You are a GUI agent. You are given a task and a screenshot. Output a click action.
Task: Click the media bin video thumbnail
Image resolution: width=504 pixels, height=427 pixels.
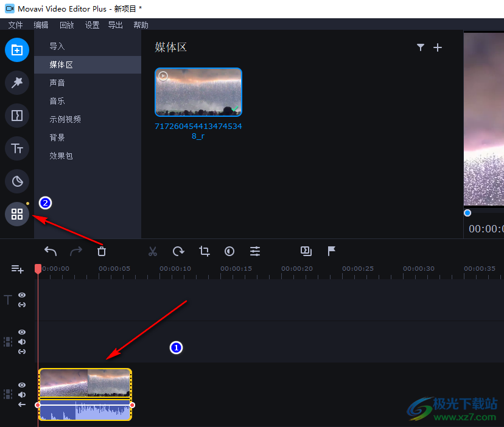(198, 92)
